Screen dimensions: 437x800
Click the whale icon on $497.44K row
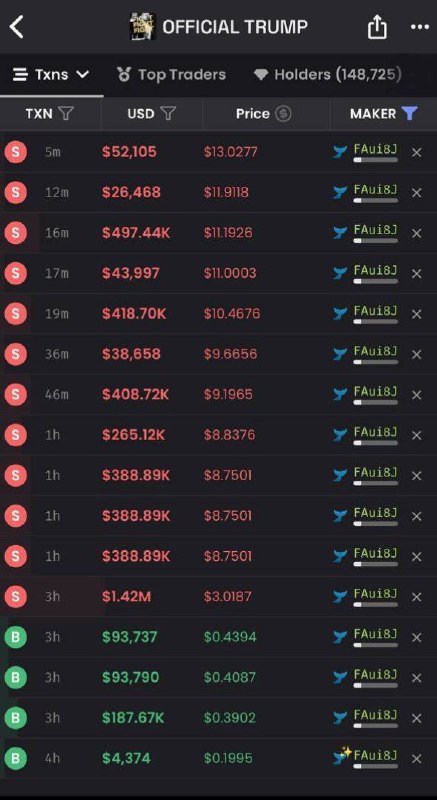point(340,233)
